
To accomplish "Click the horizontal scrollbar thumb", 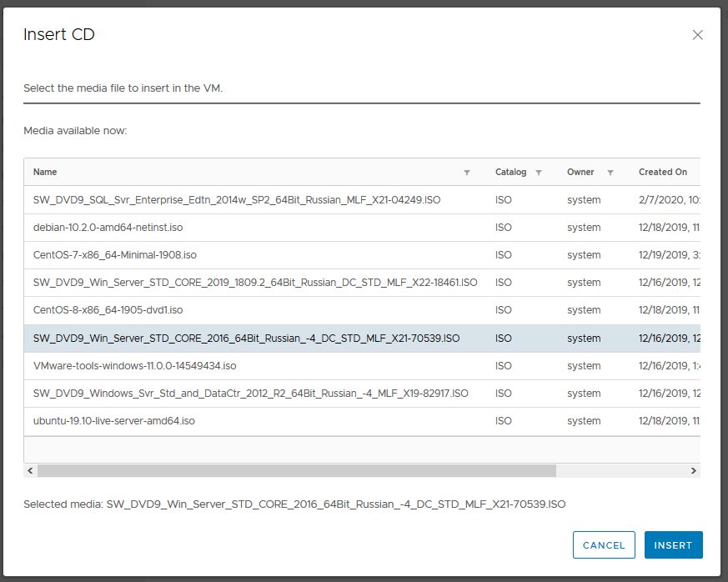I will [x=297, y=470].
